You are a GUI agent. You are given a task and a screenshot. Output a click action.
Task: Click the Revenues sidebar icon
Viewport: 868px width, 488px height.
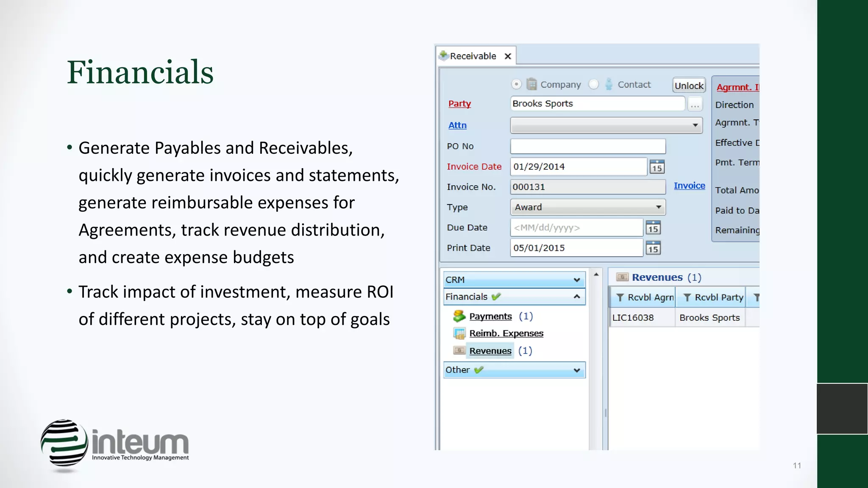(459, 350)
